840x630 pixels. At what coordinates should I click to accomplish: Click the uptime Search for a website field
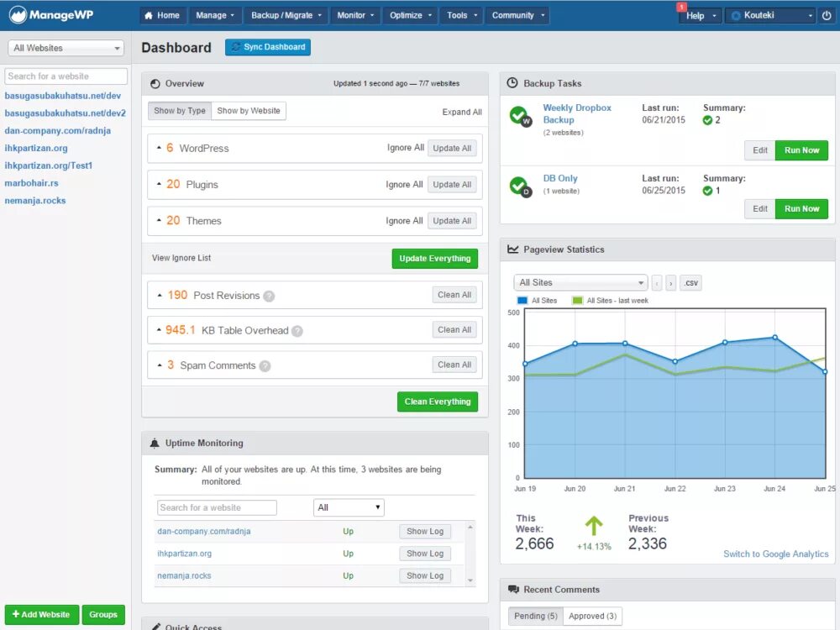pos(217,507)
